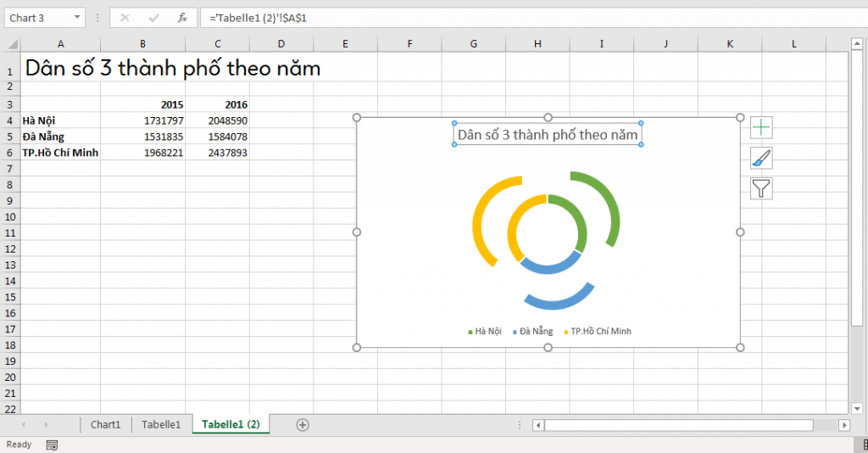
Task: Expand the Name Box dropdown arrow
Action: tap(78, 17)
